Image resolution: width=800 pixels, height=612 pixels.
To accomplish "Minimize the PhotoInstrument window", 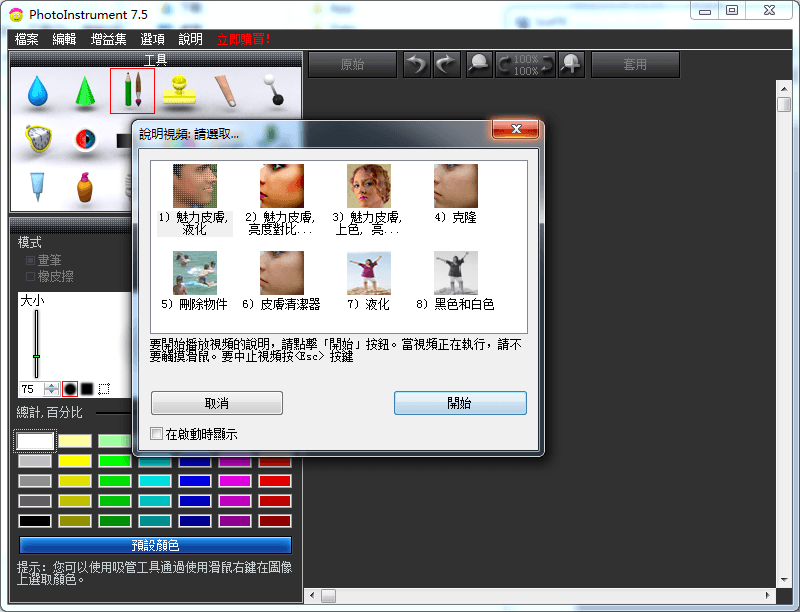I will click(x=705, y=11).
